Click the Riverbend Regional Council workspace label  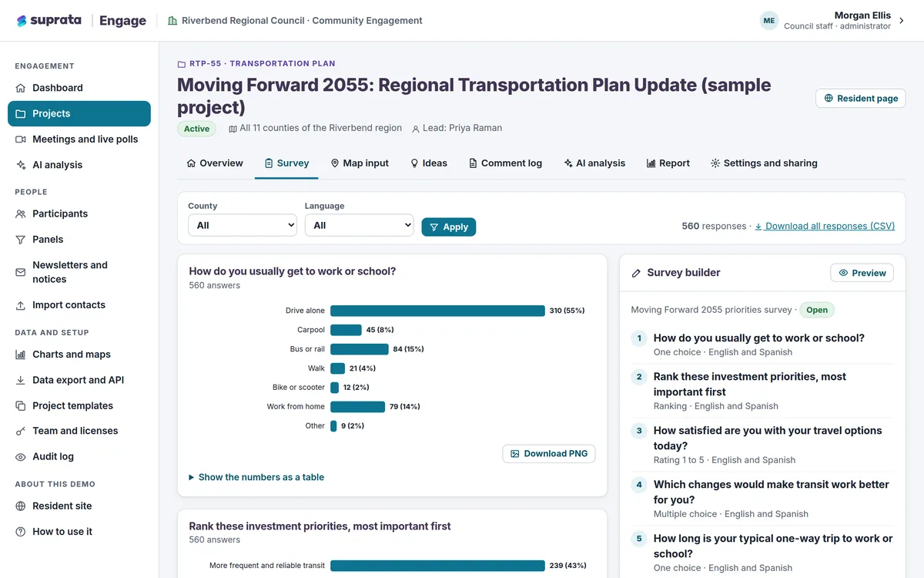[x=295, y=21]
